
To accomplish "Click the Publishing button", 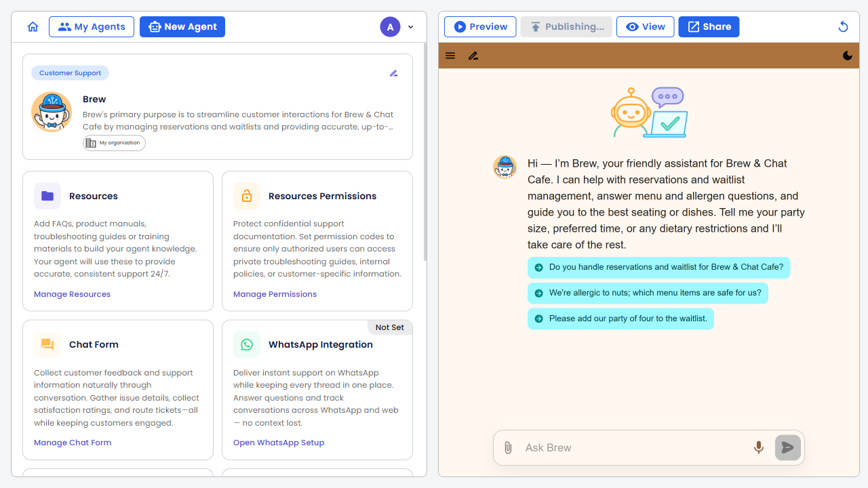I will coord(566,27).
